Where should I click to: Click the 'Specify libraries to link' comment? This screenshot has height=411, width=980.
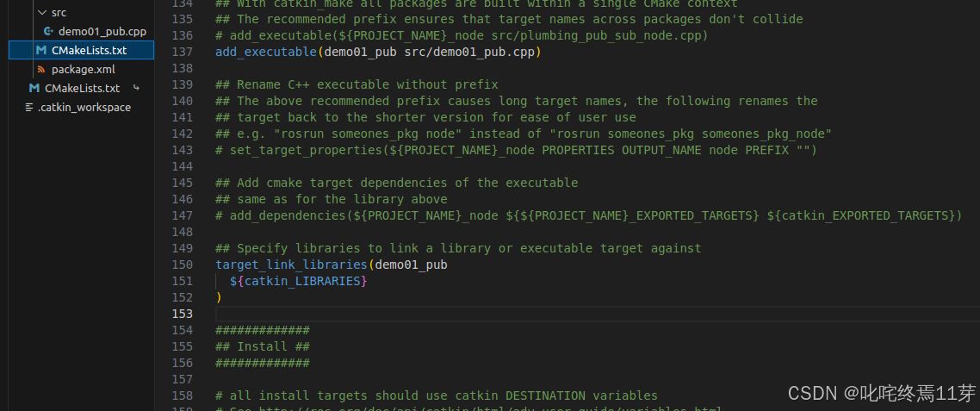click(458, 248)
